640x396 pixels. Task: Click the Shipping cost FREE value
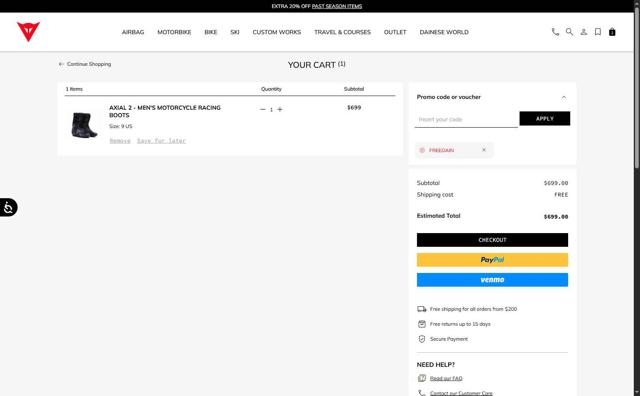point(561,195)
